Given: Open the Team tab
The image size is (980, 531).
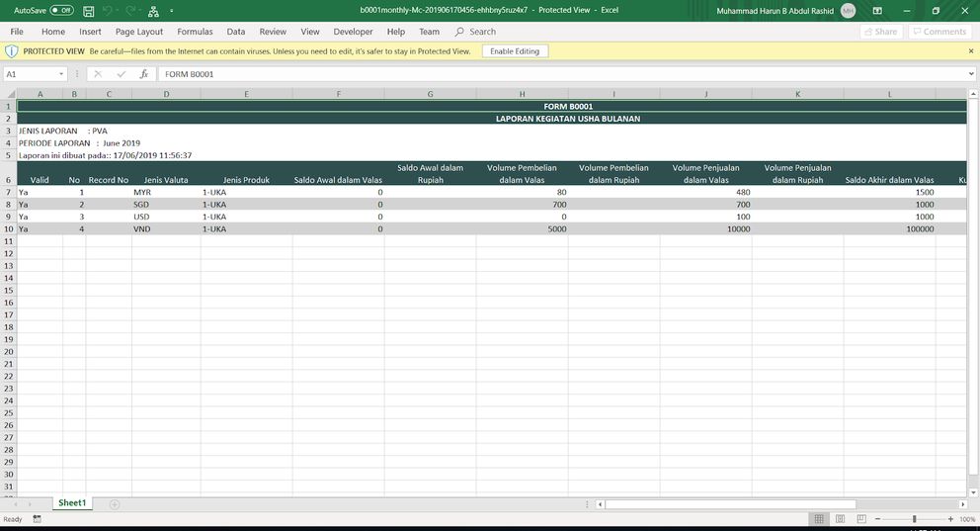Looking at the screenshot, I should [429, 32].
